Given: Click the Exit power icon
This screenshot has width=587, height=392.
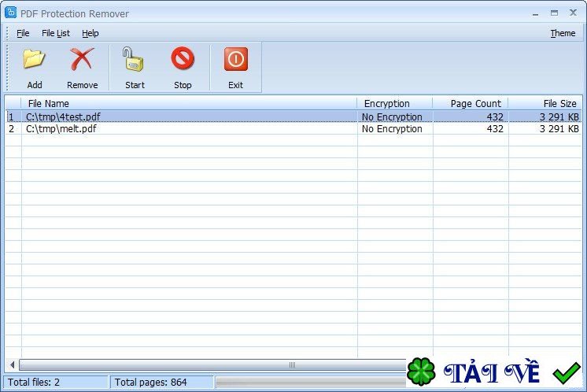Looking at the screenshot, I should coord(236,59).
